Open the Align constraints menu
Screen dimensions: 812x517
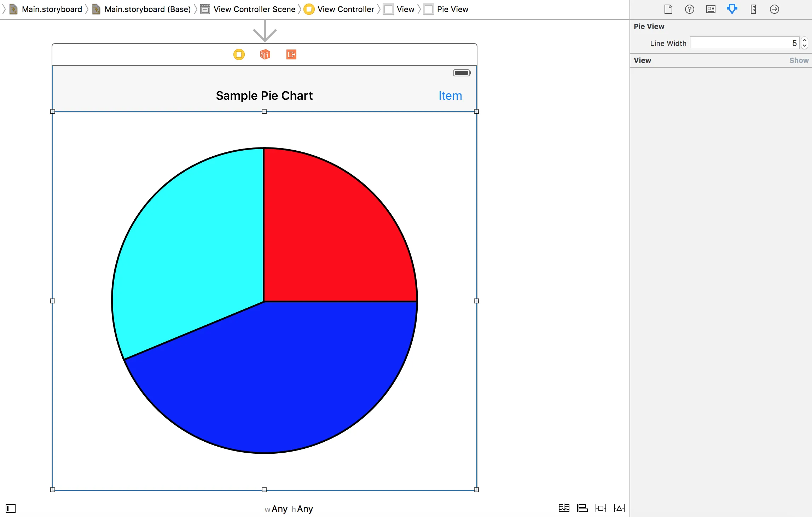[x=582, y=508]
